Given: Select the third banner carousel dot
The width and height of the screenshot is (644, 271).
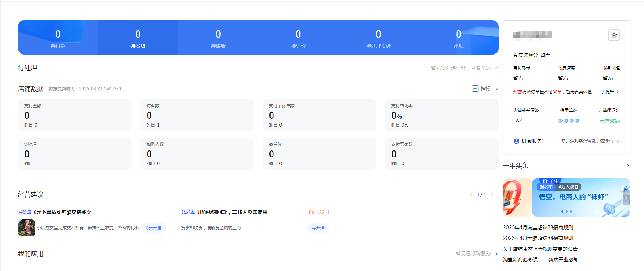Looking at the screenshot, I should [x=571, y=211].
